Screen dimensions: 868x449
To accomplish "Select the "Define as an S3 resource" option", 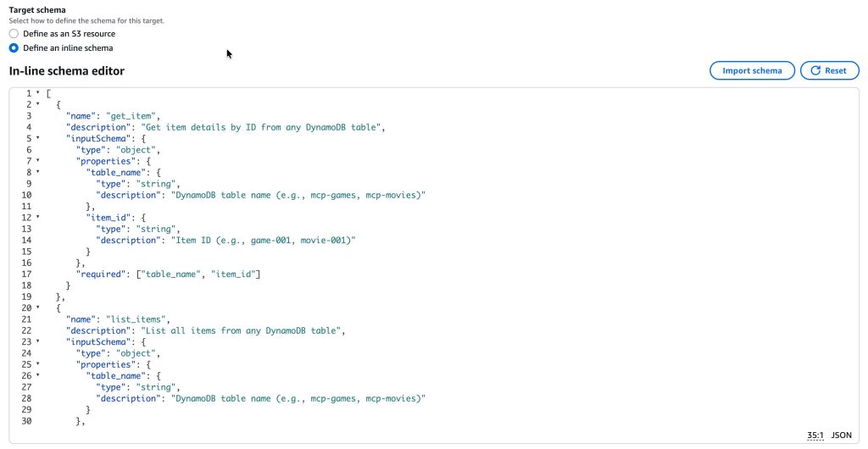I will [x=14, y=34].
